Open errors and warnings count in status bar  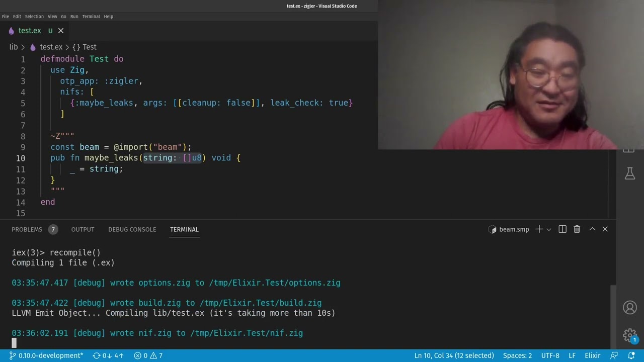(x=148, y=355)
